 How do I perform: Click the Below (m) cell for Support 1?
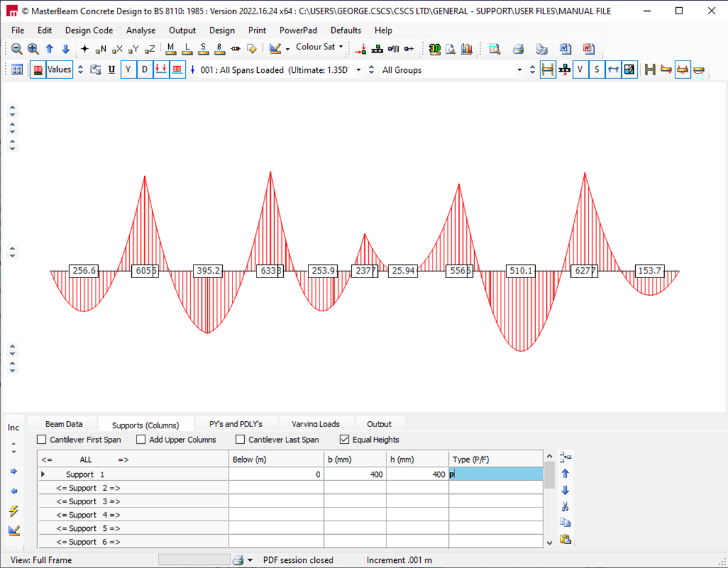click(x=276, y=474)
